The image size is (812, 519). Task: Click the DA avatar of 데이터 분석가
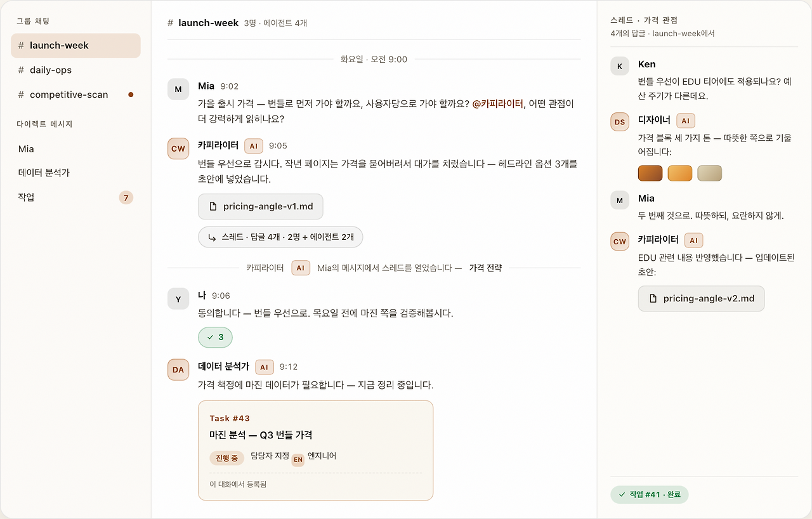click(178, 370)
